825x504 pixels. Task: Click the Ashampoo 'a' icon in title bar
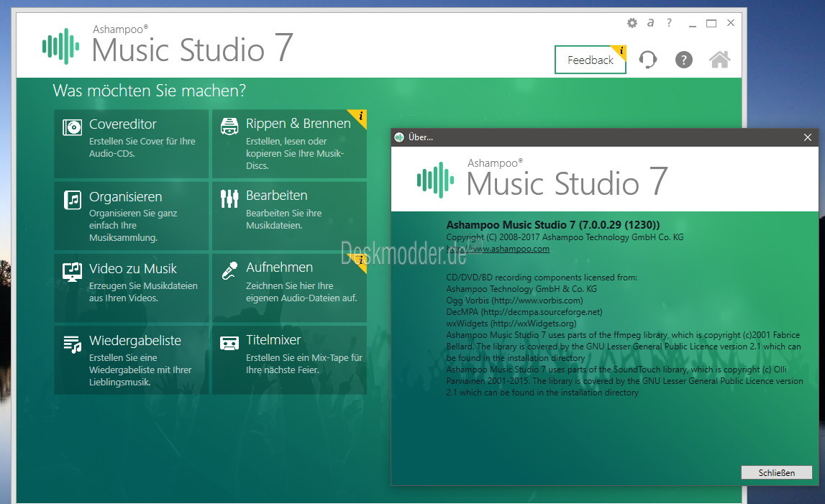[x=650, y=22]
